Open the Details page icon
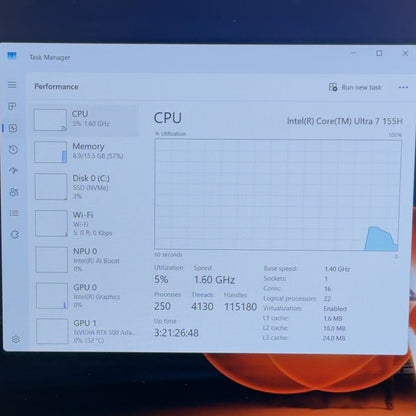The height and width of the screenshot is (416, 416). coord(14,213)
